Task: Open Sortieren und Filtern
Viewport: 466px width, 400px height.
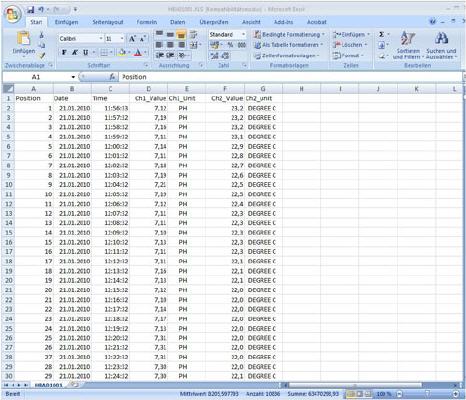Action: [x=408, y=45]
